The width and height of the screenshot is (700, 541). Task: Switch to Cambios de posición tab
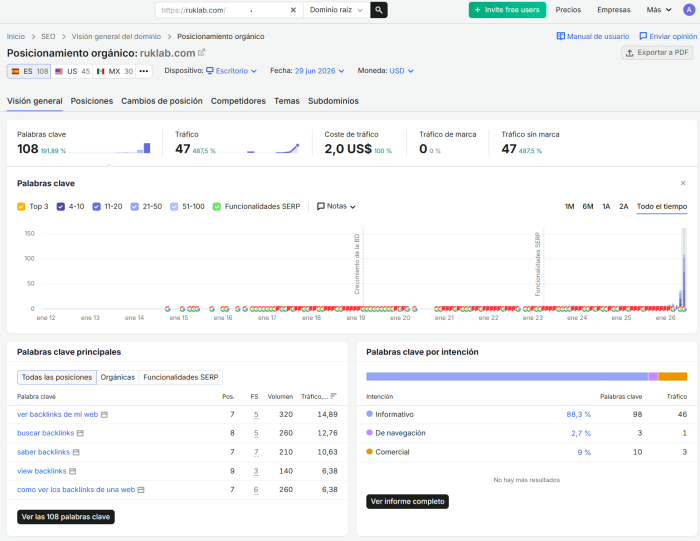pyautogui.click(x=162, y=101)
